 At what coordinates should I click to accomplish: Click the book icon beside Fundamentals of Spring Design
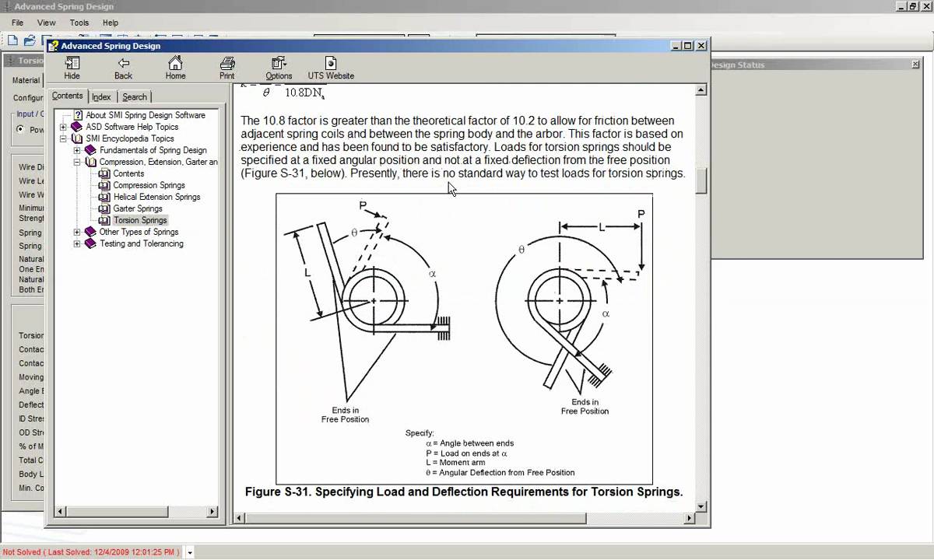[90, 150]
